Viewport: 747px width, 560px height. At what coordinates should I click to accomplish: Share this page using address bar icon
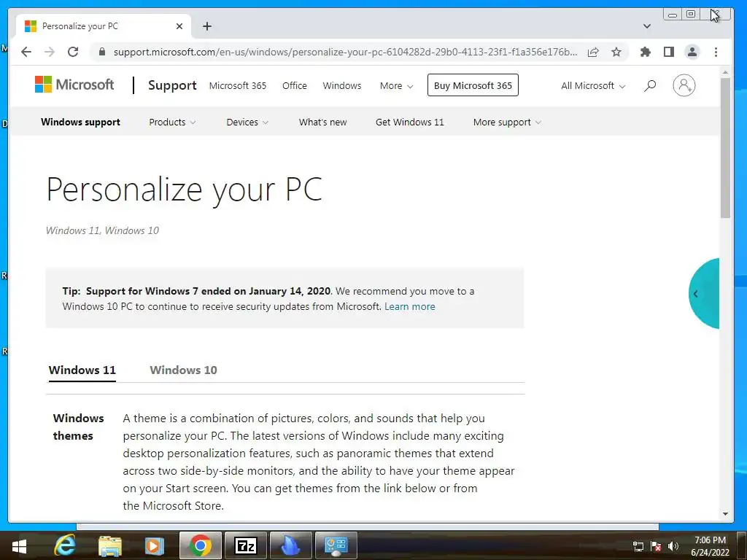[593, 52]
